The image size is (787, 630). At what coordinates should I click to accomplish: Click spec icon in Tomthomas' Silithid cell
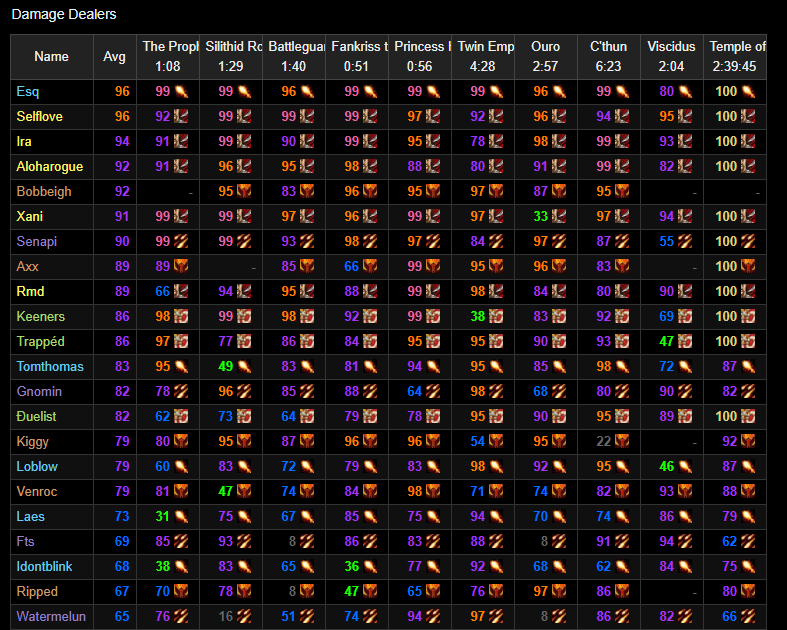pos(244,366)
